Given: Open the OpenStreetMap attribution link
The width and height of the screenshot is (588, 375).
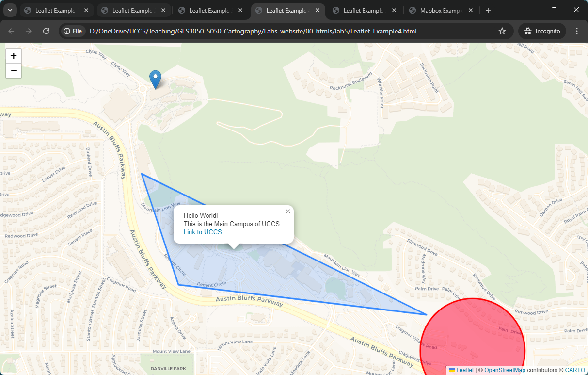Looking at the screenshot, I should 505,370.
